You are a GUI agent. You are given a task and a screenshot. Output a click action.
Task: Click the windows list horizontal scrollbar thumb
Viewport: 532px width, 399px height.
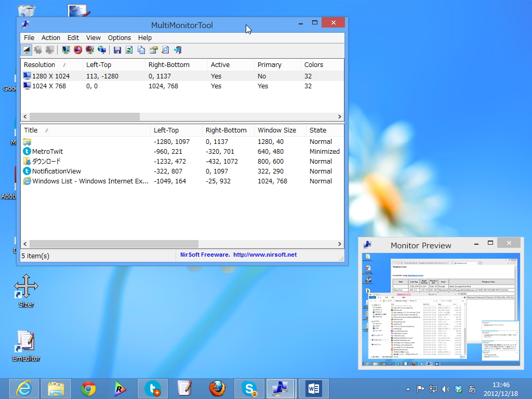pyautogui.click(x=114, y=244)
